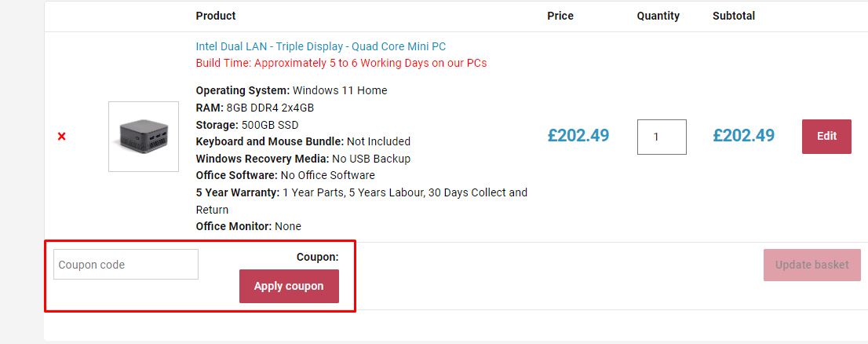Click the £202.49 amount under Price

pos(578,136)
